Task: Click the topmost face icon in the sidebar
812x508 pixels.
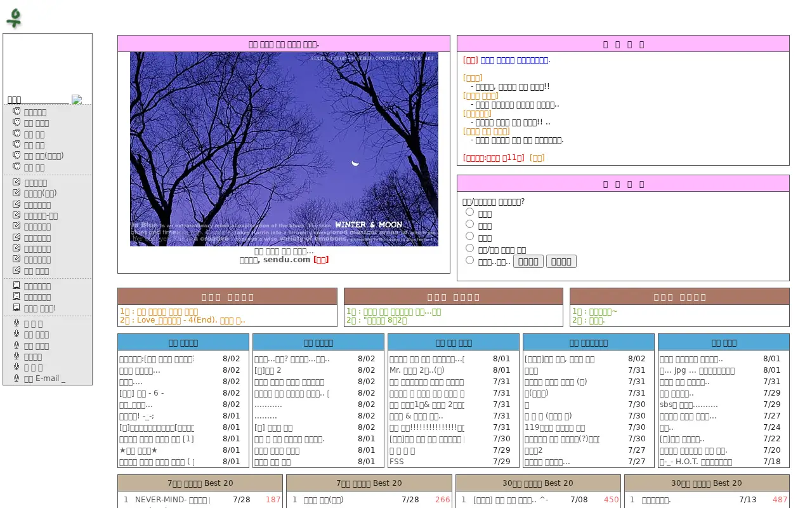Action: coord(16,112)
